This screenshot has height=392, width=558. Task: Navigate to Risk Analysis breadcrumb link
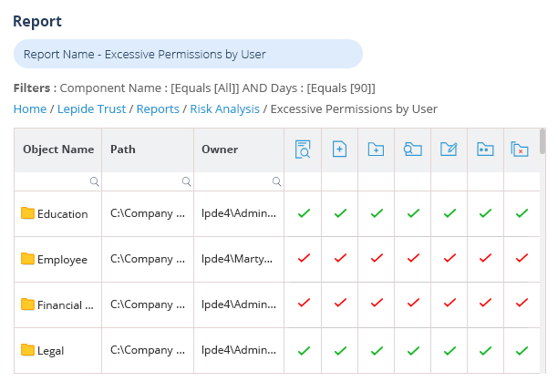[224, 108]
